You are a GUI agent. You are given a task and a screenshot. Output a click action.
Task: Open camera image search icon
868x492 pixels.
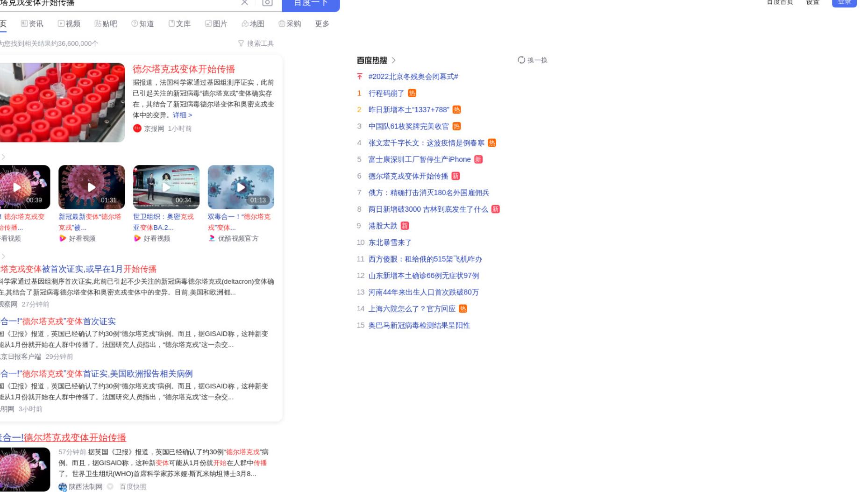[267, 3]
